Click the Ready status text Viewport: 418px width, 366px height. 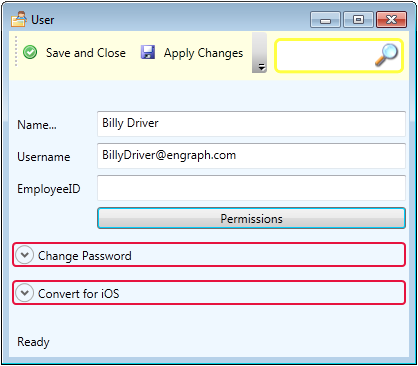[x=33, y=342]
